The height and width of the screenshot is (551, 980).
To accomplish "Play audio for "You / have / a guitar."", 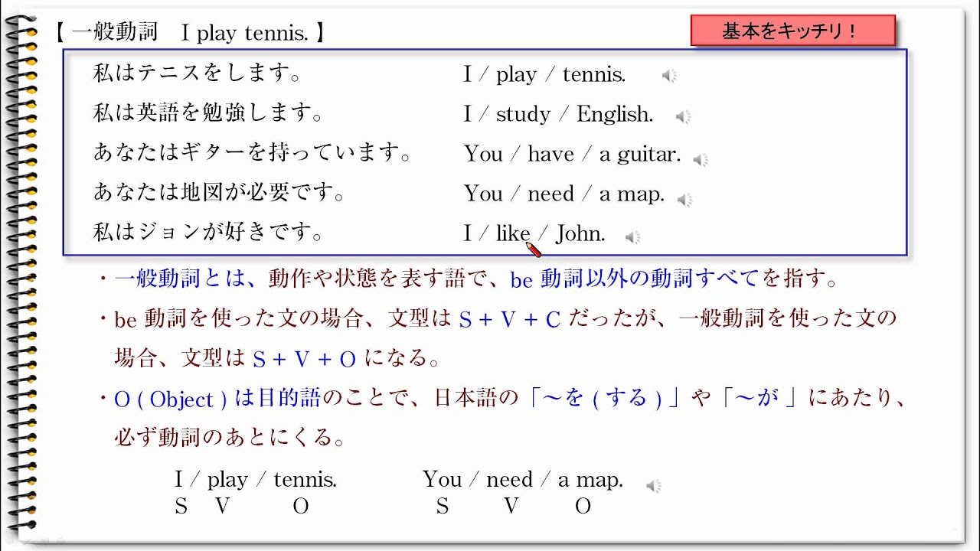I will click(x=701, y=159).
